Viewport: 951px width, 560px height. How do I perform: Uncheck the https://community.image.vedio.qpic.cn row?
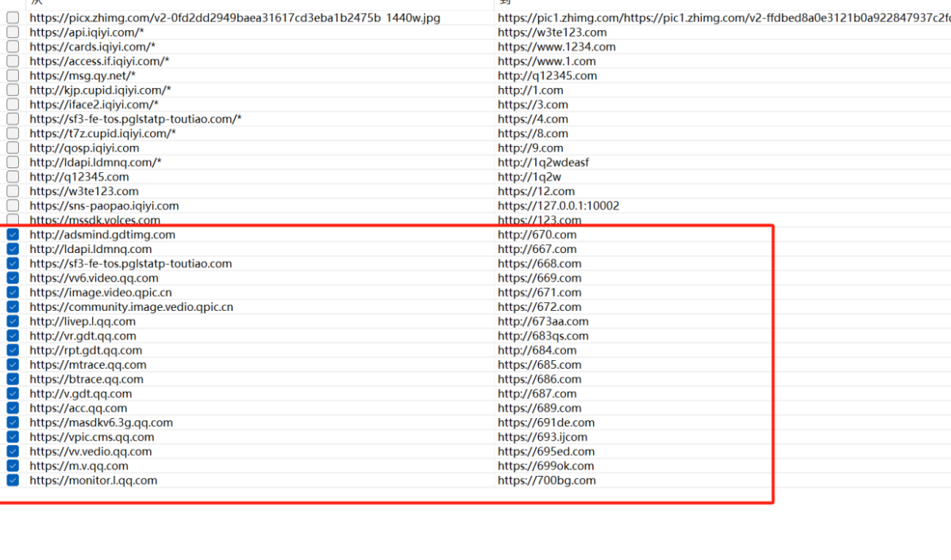coord(13,307)
